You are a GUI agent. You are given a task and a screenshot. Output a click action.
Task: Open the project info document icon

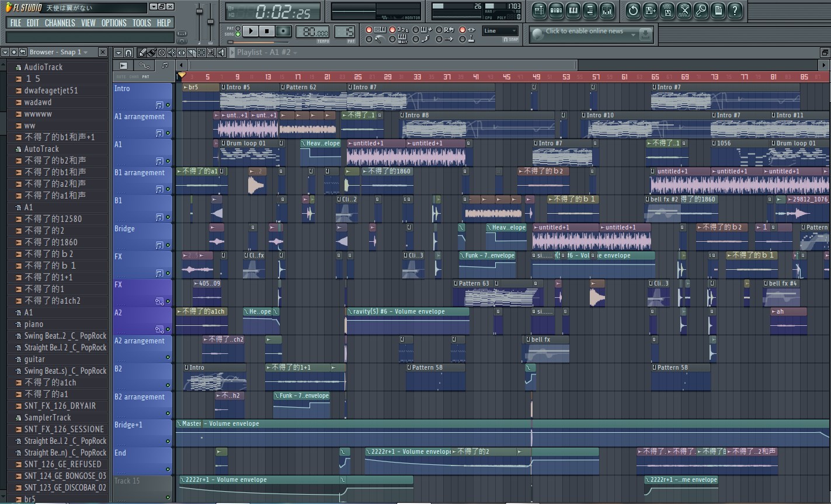718,11
